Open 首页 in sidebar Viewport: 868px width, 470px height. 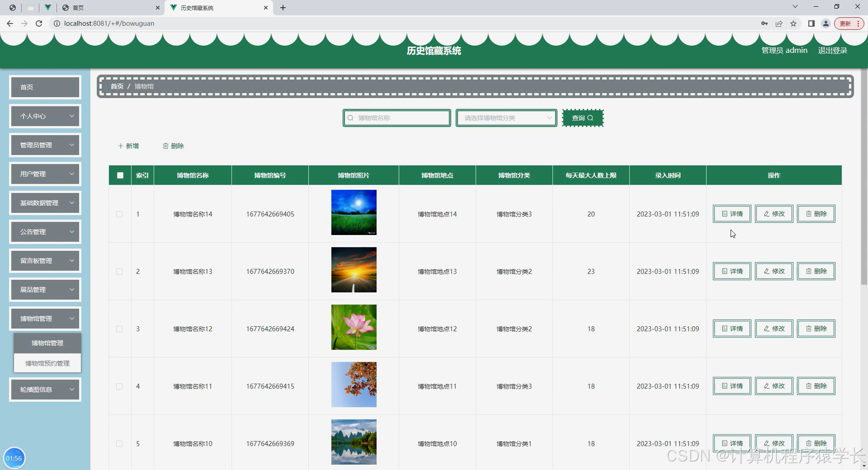pos(45,87)
